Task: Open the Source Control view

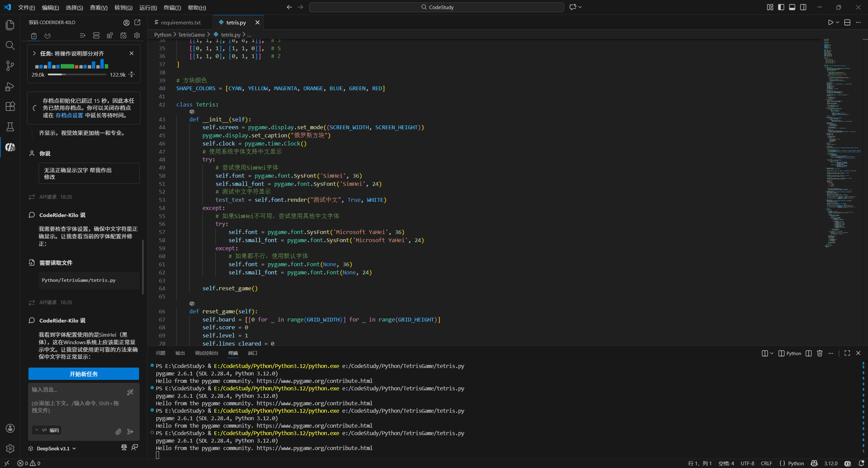Action: pos(10,66)
